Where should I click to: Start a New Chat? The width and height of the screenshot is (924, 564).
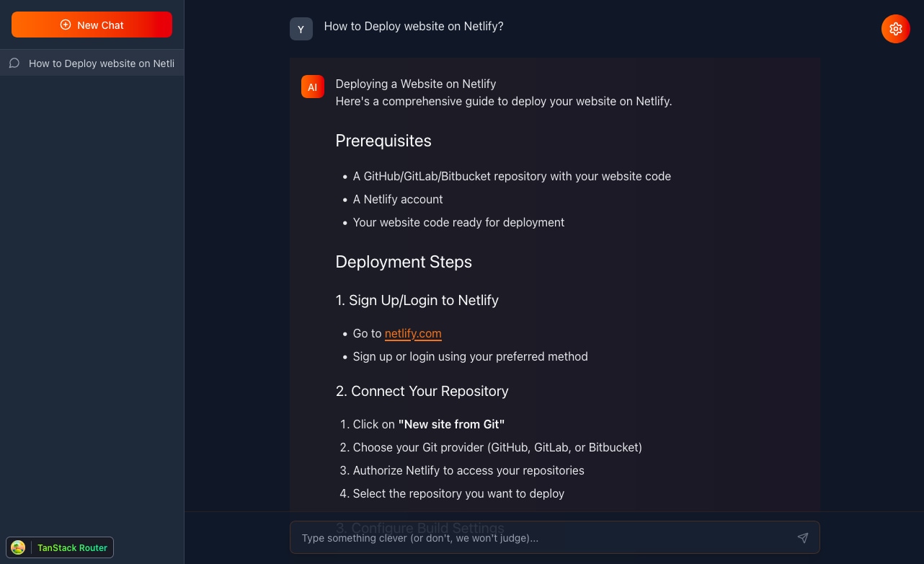point(92,25)
